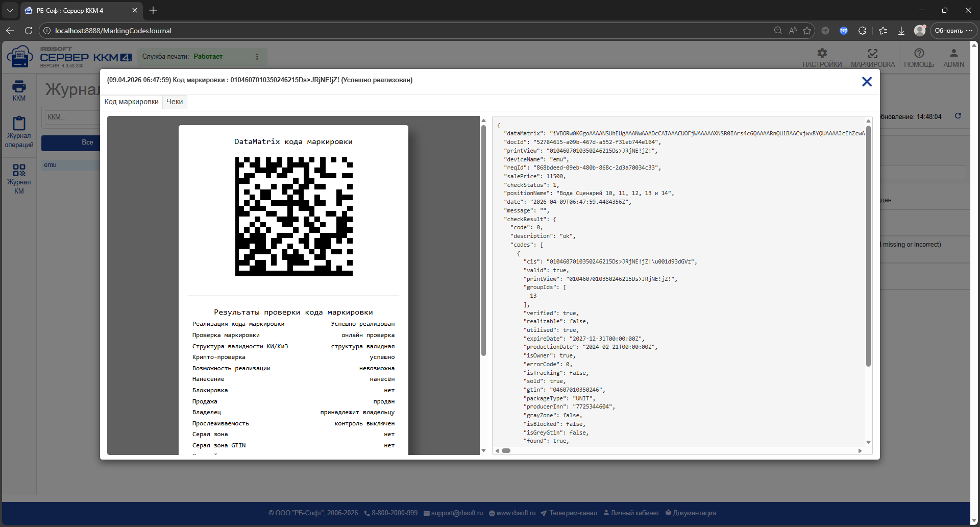The width and height of the screenshot is (980, 527).
Task: Open НАСТРОЙКИ gear menu
Action: (822, 58)
